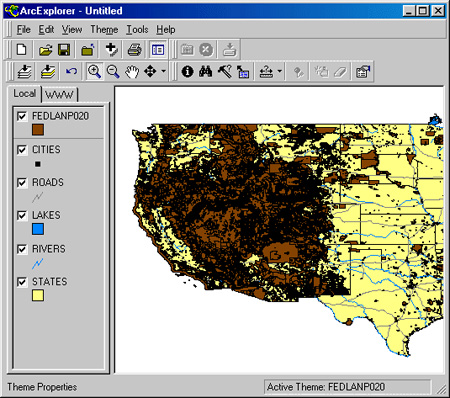
Task: Zoom to full extent of all themes
Action: pos(25,71)
